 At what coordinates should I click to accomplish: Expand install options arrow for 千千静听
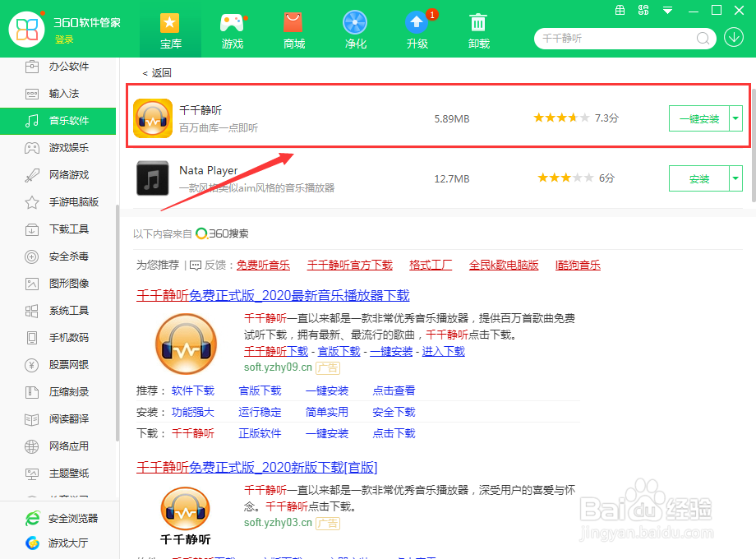click(x=735, y=118)
